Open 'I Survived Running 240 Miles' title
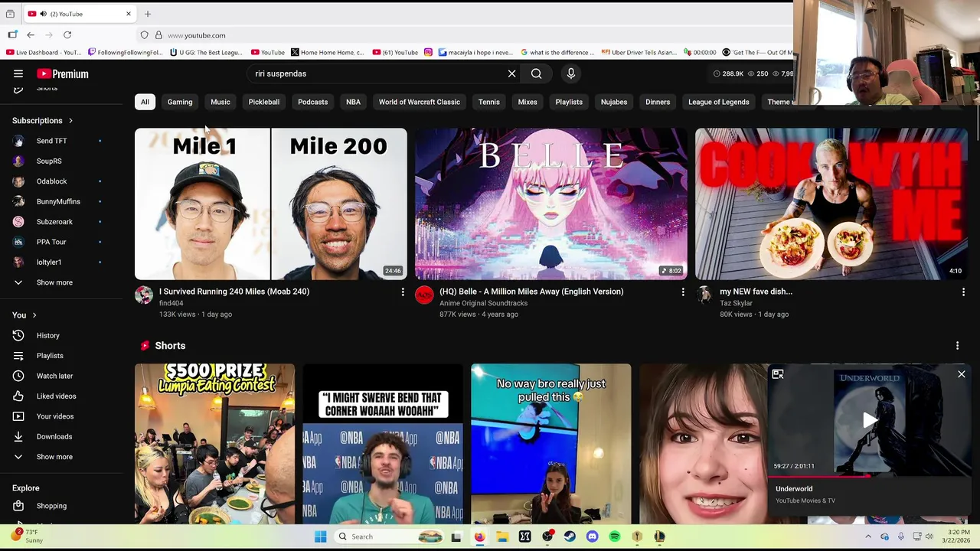Viewport: 980px width, 551px height. pyautogui.click(x=234, y=292)
